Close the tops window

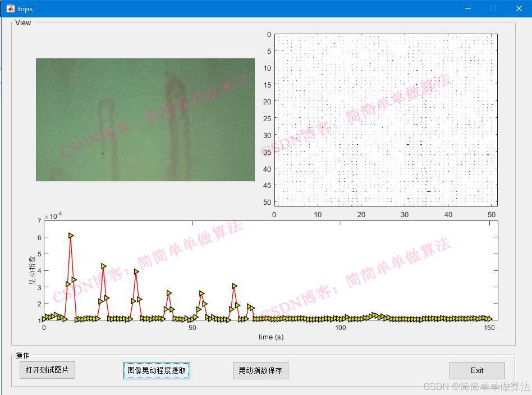519,8
